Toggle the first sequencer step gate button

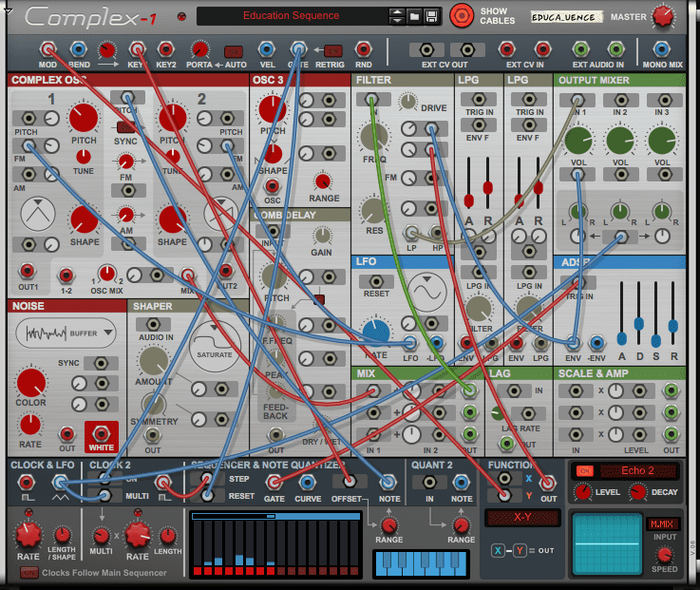[197, 571]
